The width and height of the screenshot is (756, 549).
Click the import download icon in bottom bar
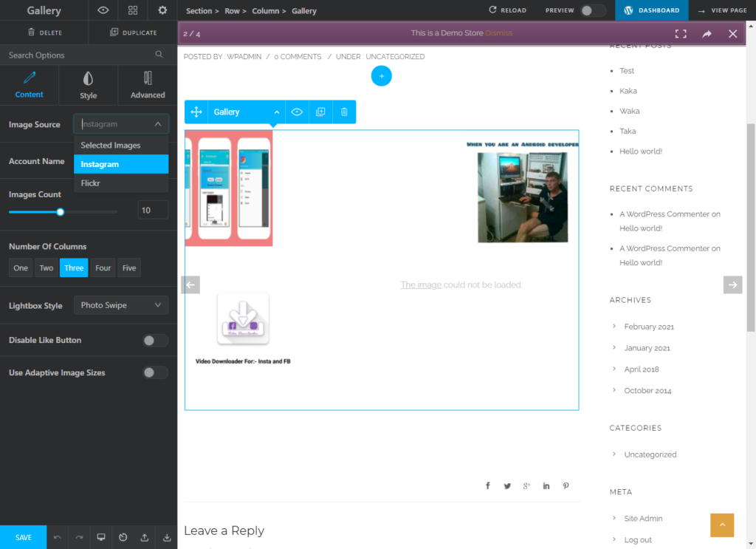tap(167, 537)
